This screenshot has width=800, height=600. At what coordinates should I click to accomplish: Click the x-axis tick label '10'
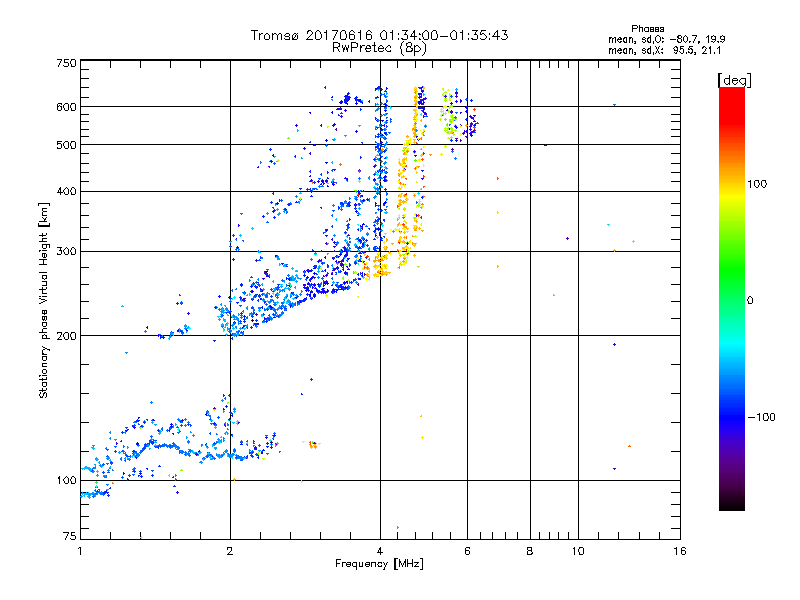click(x=578, y=551)
